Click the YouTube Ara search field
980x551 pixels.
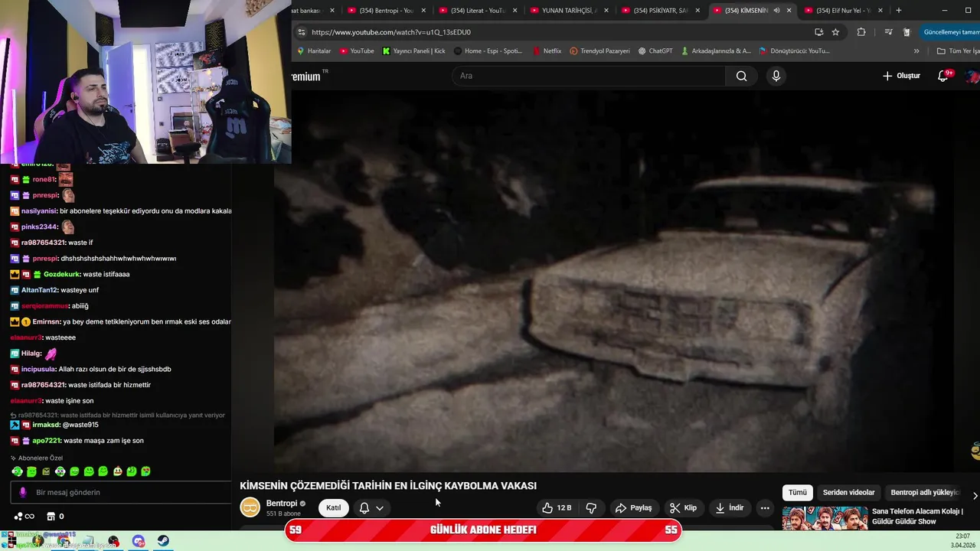tap(590, 76)
